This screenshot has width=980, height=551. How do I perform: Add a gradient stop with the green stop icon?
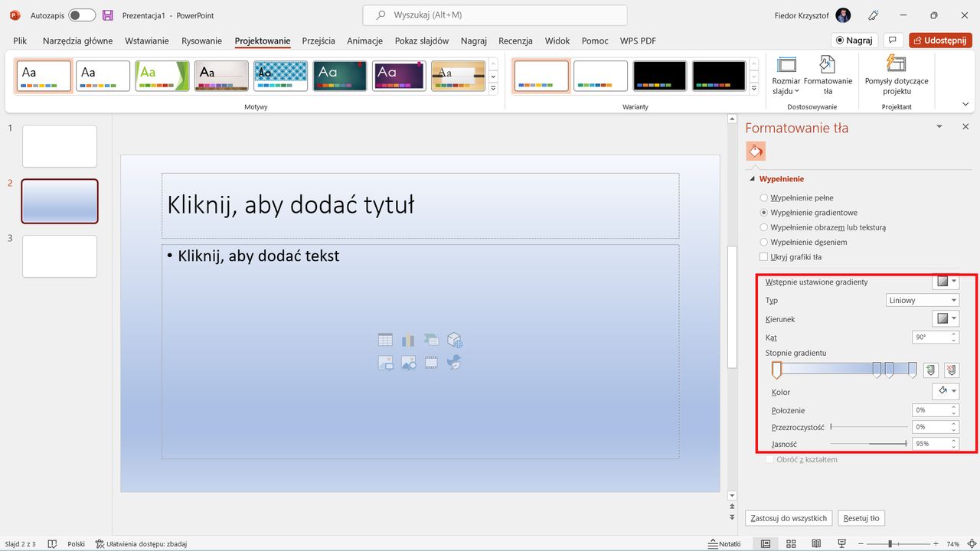tap(929, 370)
